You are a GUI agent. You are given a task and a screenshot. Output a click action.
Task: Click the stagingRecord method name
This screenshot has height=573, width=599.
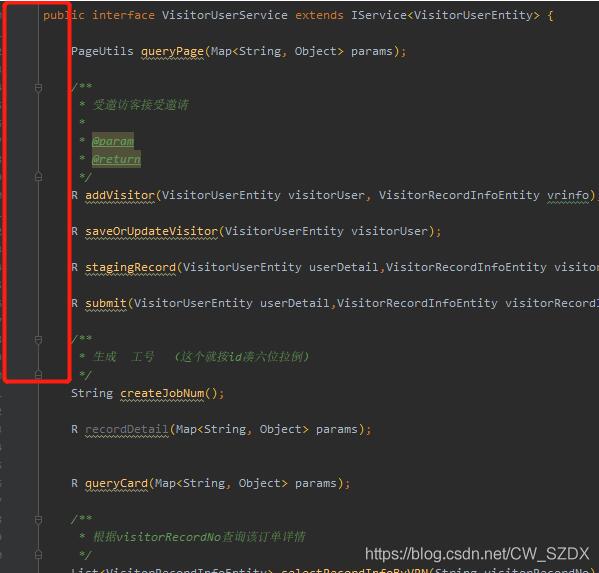coord(130,267)
